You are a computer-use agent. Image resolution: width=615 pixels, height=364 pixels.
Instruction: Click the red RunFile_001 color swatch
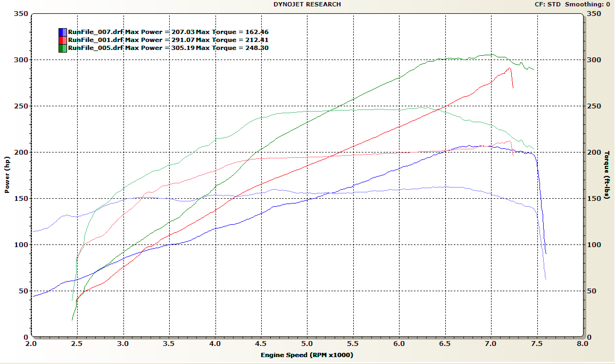(x=63, y=40)
